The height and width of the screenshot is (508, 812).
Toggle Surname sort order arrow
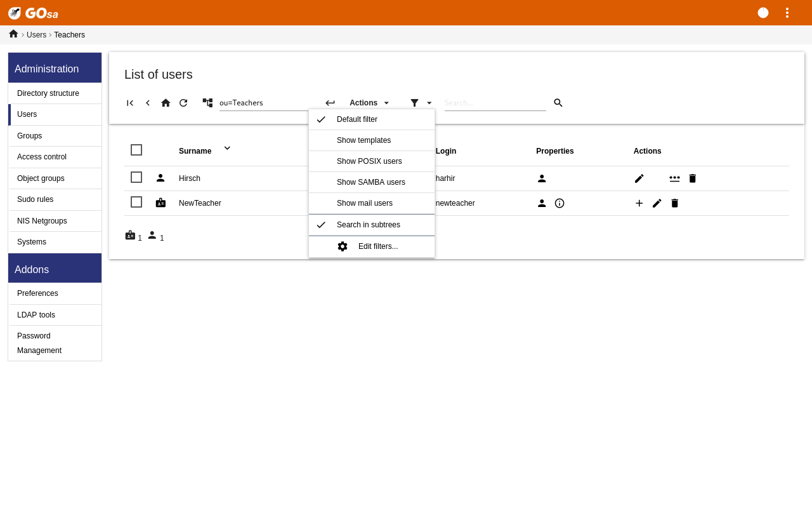coord(227,148)
